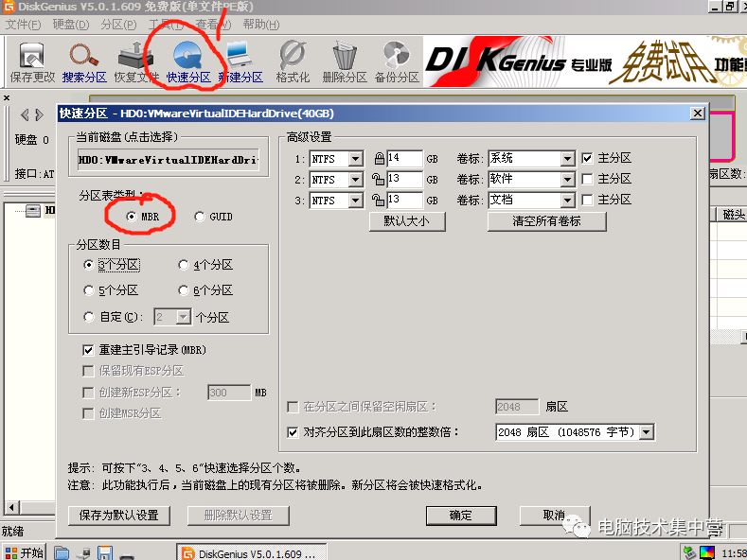The width and height of the screenshot is (747, 560).
Task: Edit partition 2 size field showing 13
Action: click(x=404, y=180)
